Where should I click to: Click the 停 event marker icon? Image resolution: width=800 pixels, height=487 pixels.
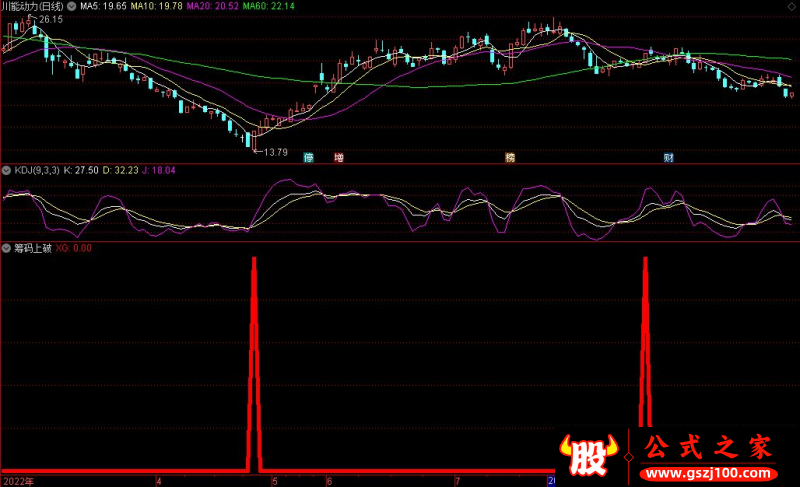(x=309, y=158)
